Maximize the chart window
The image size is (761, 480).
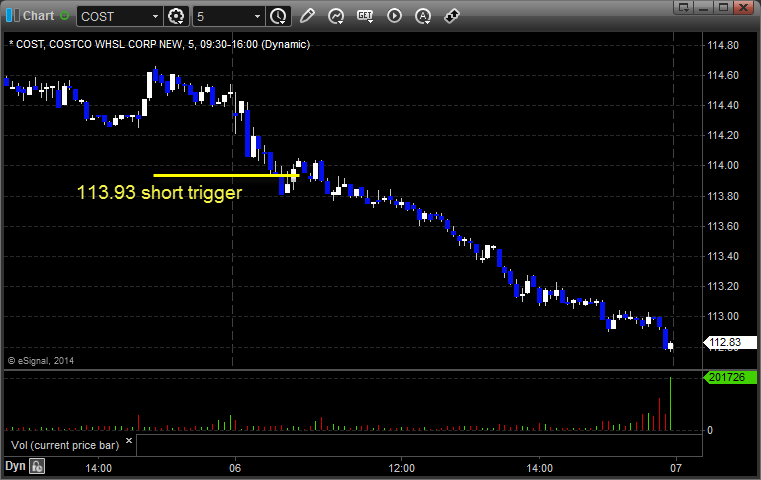(723, 7)
